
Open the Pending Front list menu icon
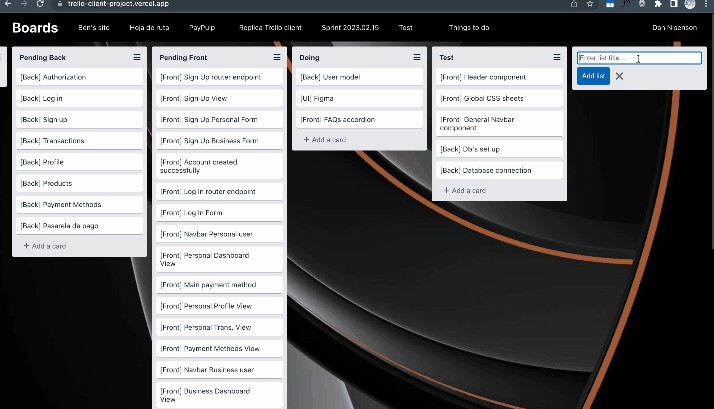click(277, 58)
